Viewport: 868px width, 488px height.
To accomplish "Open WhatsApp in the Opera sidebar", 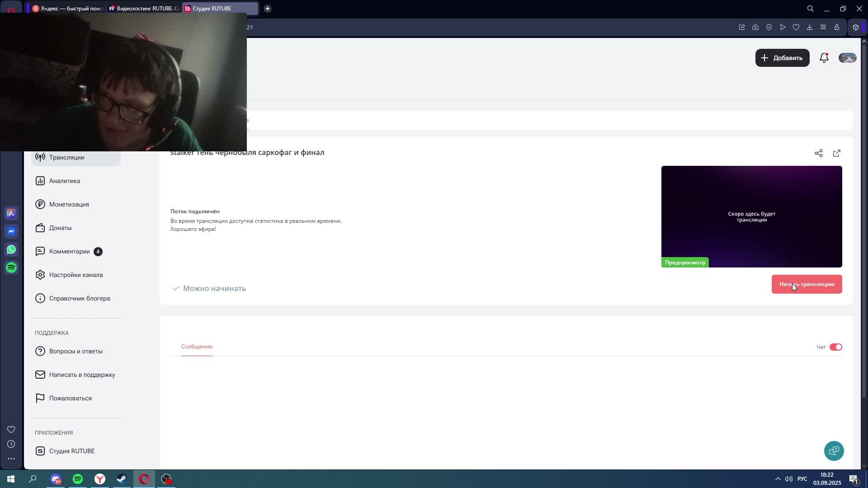I will pos(11,249).
